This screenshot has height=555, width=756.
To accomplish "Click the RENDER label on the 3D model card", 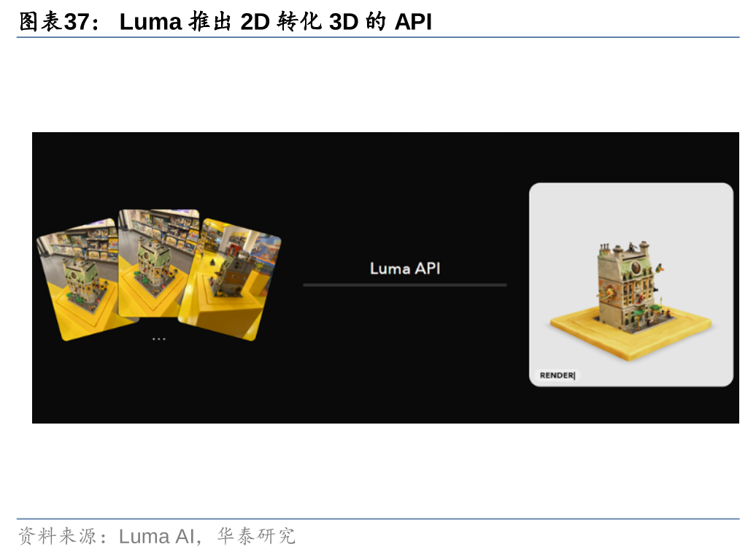I will tap(557, 375).
